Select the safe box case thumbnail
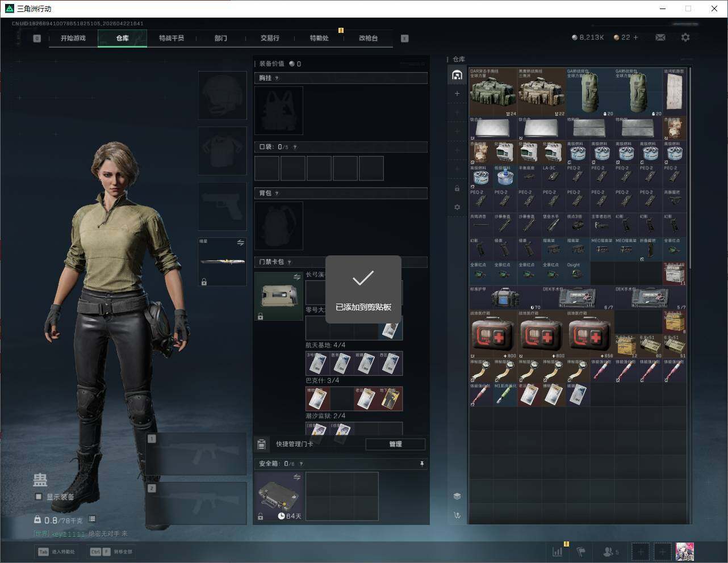 click(x=279, y=497)
